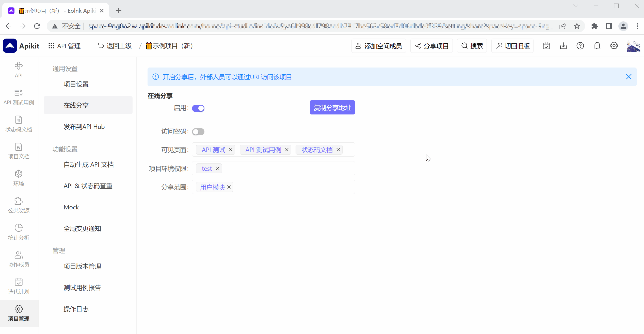Dismiss the blue sharing notice banner
644x334 pixels.
[629, 77]
